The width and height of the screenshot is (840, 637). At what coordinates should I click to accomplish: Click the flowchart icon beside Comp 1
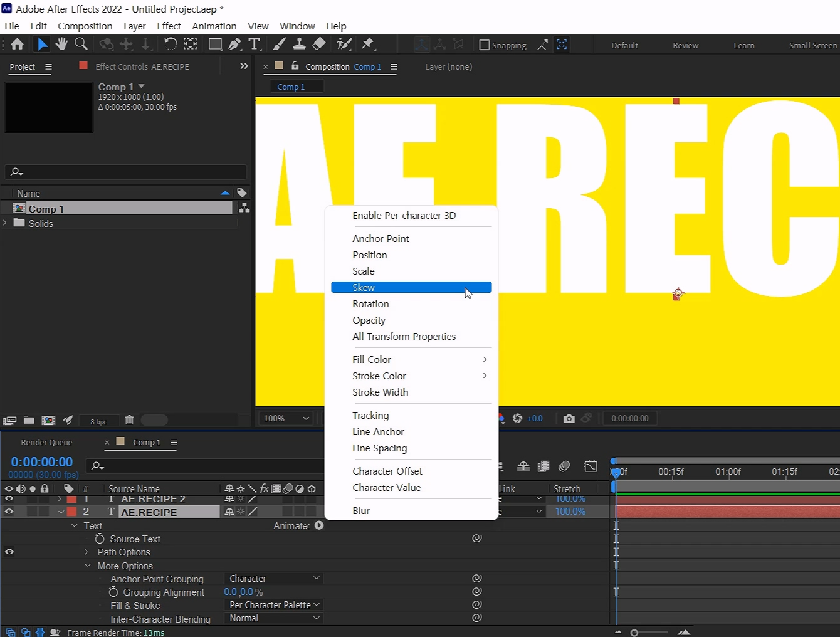click(244, 208)
